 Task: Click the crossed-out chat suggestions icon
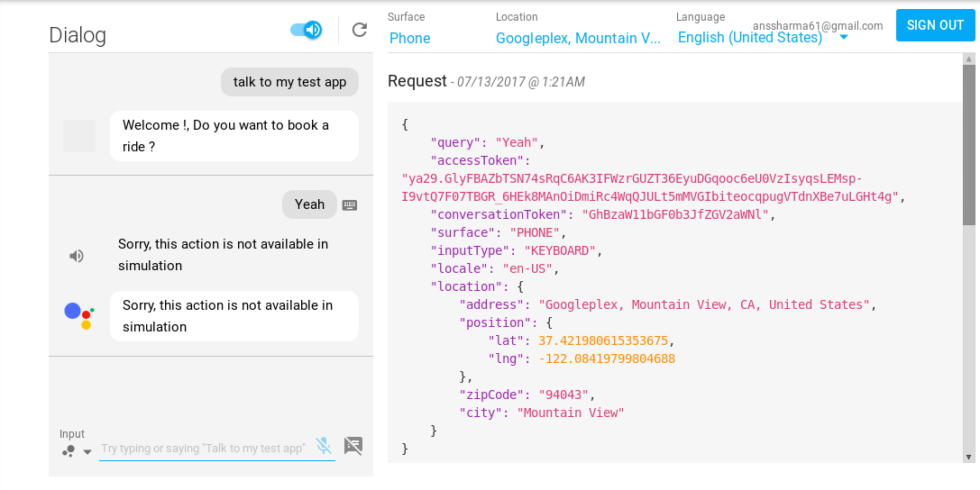coord(353,446)
